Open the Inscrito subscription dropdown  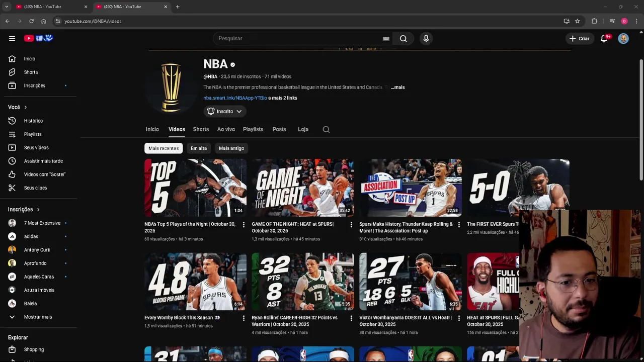(224, 111)
